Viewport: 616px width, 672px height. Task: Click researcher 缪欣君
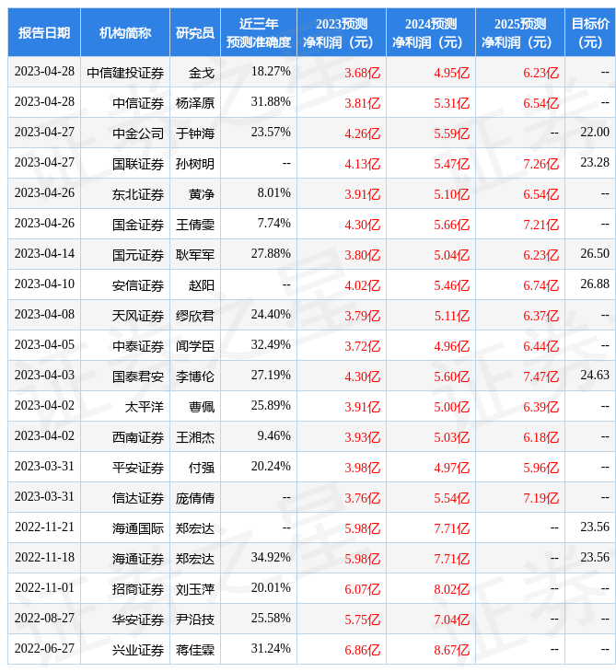tap(195, 316)
